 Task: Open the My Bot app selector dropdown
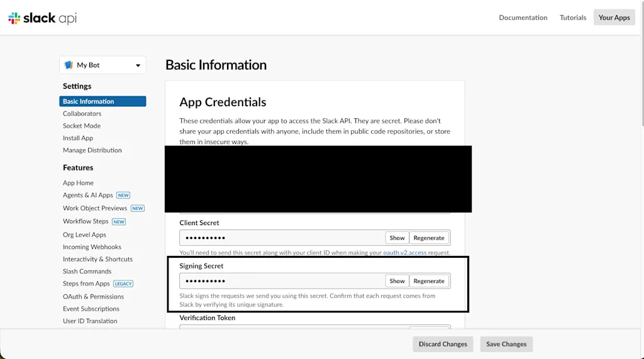coord(103,65)
